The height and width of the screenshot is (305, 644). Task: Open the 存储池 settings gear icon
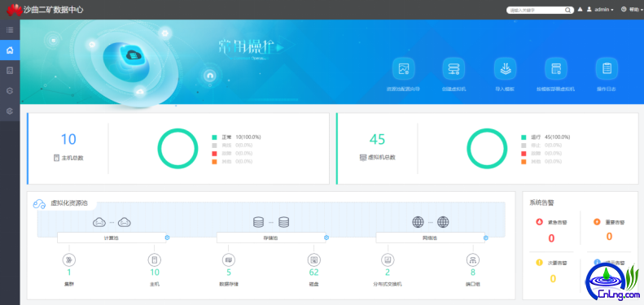326,237
